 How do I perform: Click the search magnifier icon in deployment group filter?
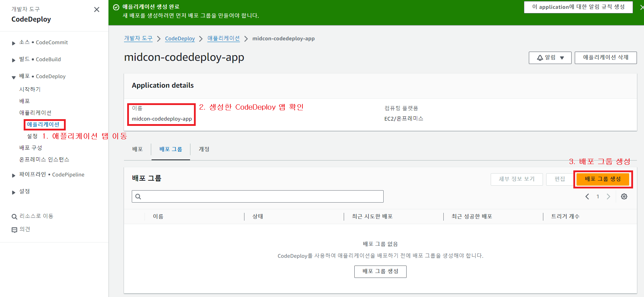tap(138, 197)
